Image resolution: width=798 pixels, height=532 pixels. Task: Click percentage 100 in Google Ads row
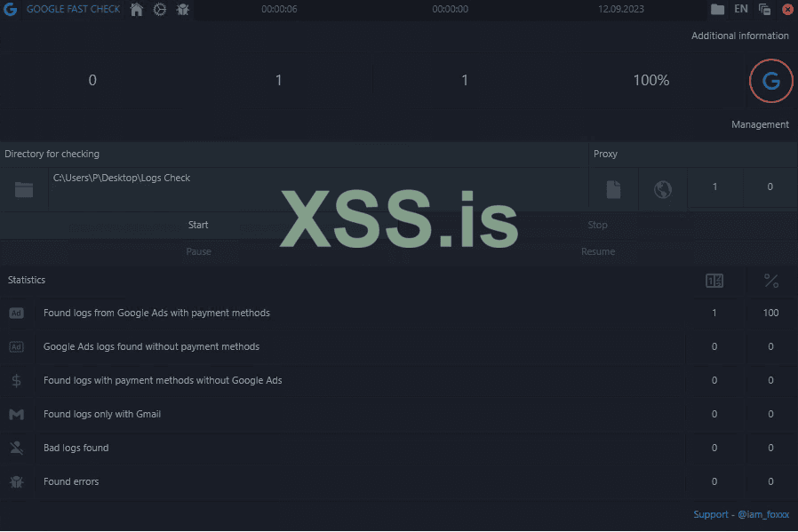click(770, 313)
